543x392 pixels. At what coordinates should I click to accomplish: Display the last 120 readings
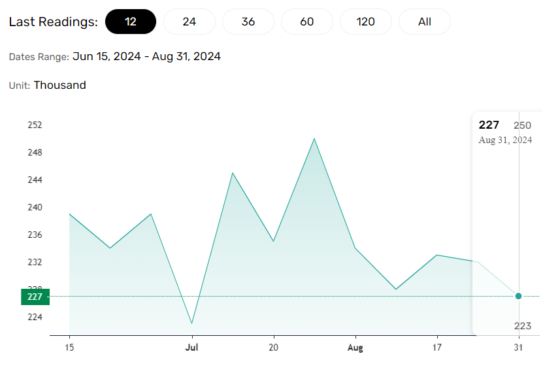366,22
